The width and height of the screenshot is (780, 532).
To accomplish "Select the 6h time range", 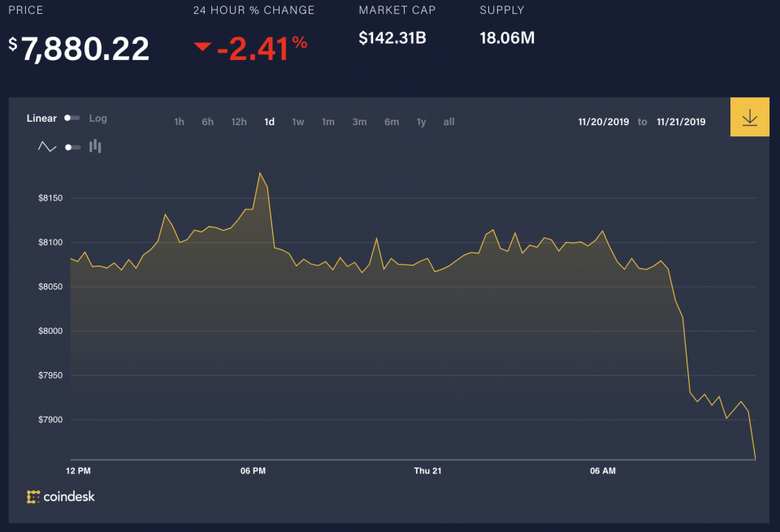I will coord(207,122).
